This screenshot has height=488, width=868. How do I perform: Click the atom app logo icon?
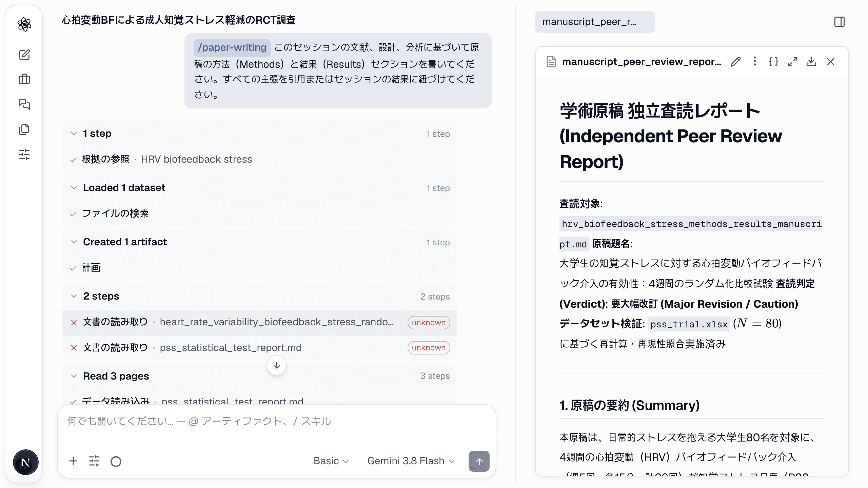(24, 24)
